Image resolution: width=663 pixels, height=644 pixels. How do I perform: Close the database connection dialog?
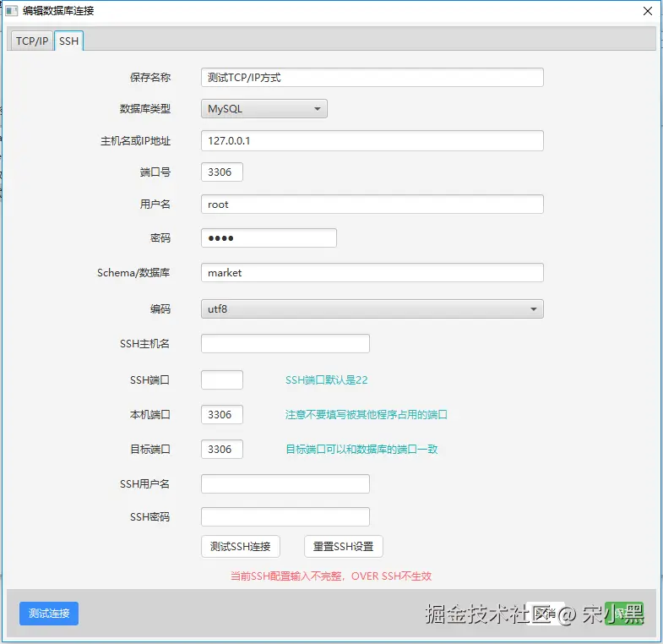click(647, 11)
